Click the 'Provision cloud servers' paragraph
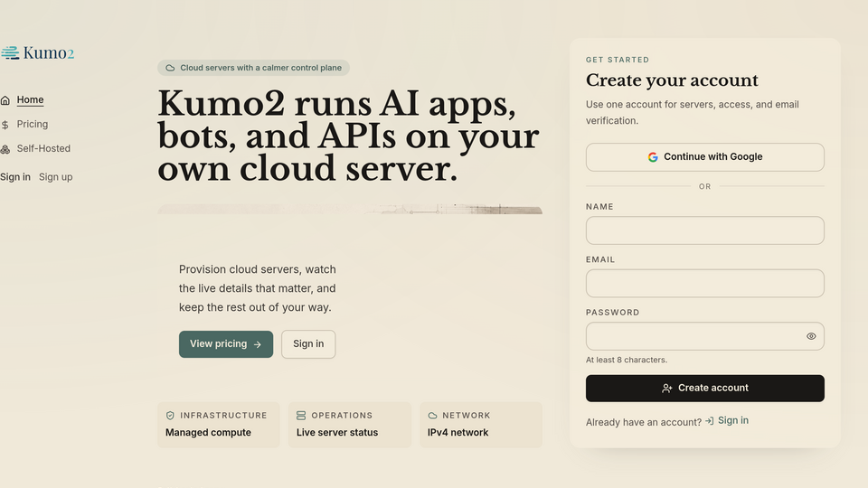868x488 pixels. tap(258, 288)
